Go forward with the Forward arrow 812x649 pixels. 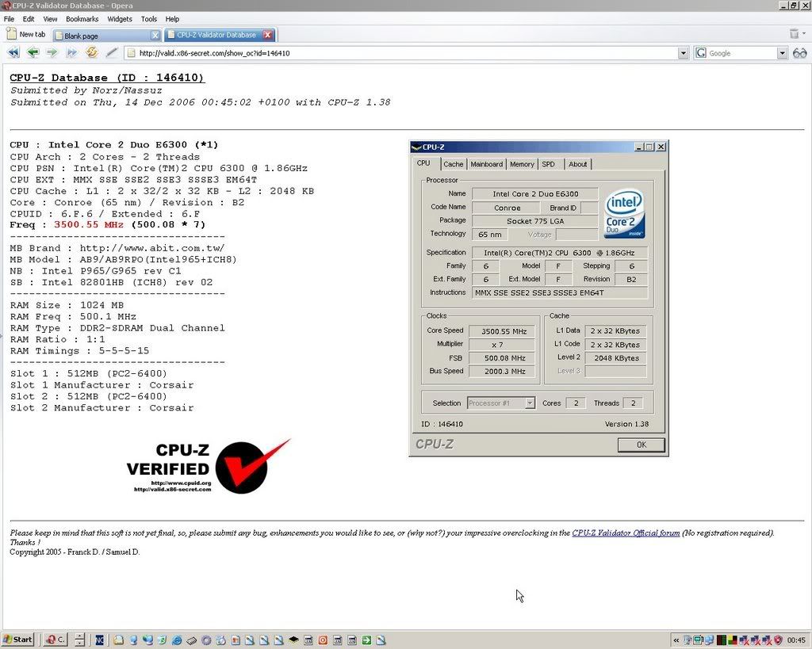click(x=52, y=52)
